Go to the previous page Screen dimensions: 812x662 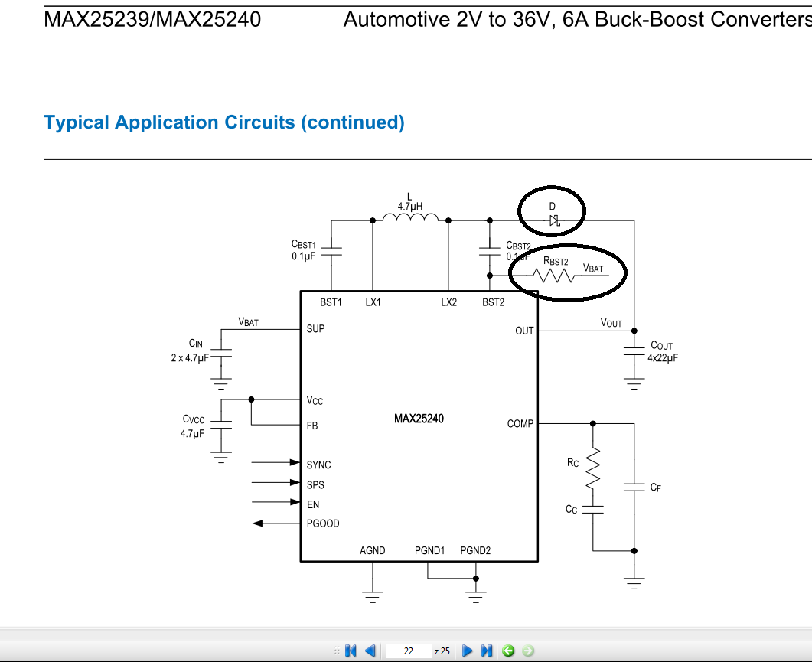(370, 650)
